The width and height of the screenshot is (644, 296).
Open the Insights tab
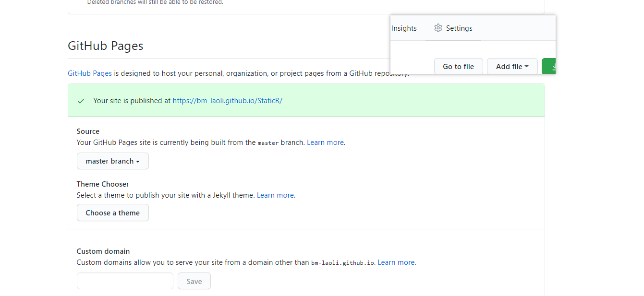(x=404, y=28)
